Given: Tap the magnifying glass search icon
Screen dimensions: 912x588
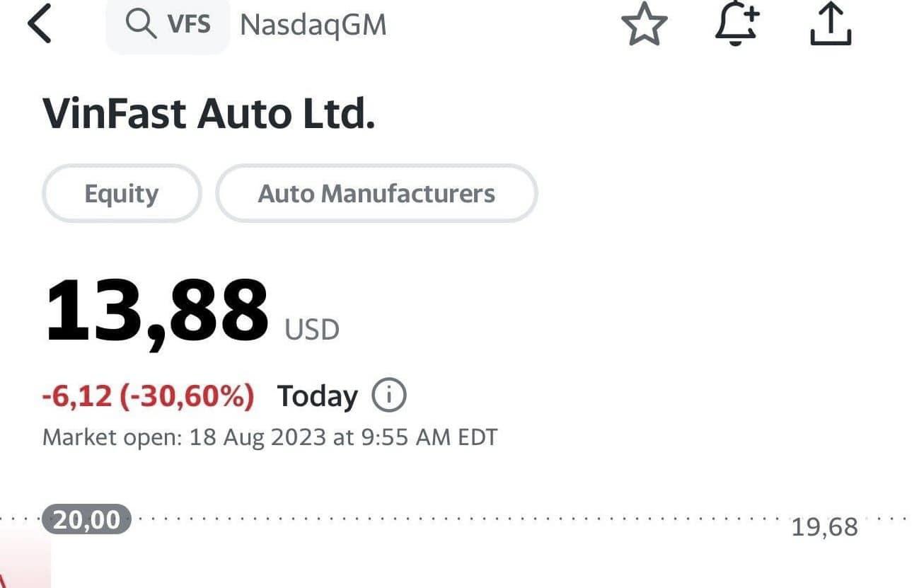Looking at the screenshot, I should coord(141,24).
